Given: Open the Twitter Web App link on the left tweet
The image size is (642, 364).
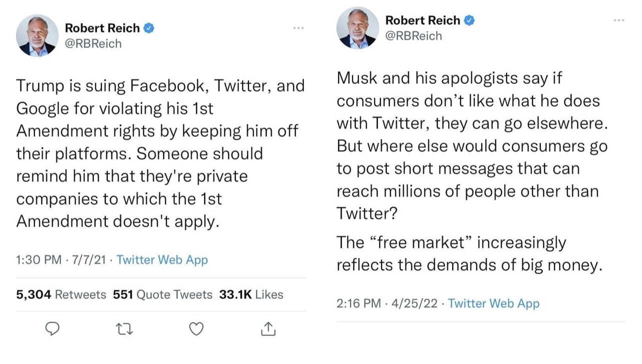Looking at the screenshot, I should coord(162,260).
